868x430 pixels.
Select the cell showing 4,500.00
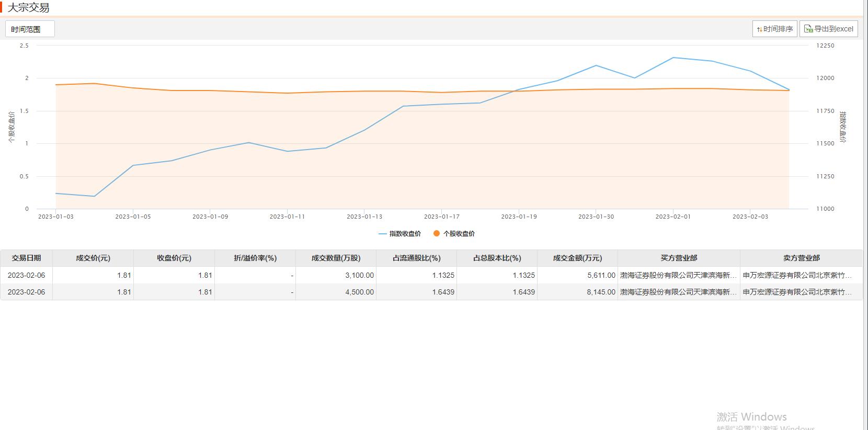336,292
